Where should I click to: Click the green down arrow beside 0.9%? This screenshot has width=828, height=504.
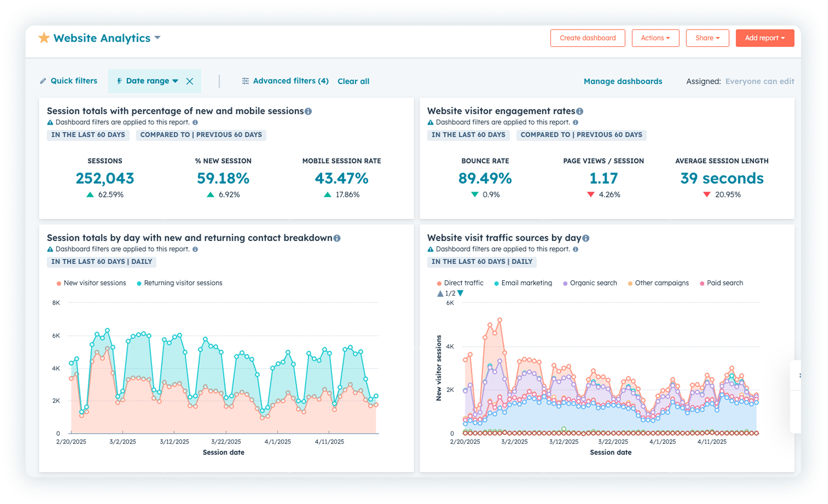click(x=475, y=195)
